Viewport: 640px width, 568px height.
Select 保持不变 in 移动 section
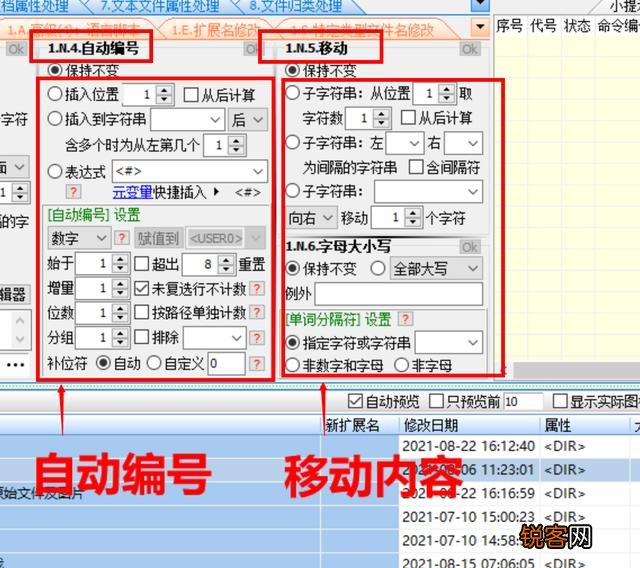pyautogui.click(x=292, y=70)
